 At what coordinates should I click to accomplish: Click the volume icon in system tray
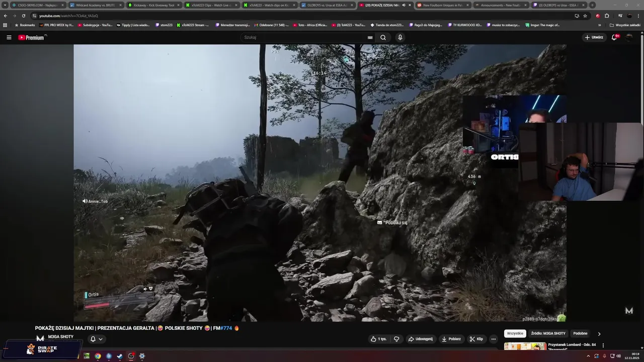618,356
